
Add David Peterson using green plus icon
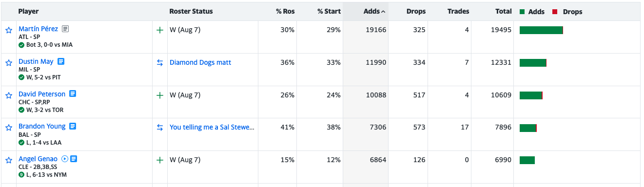click(159, 95)
